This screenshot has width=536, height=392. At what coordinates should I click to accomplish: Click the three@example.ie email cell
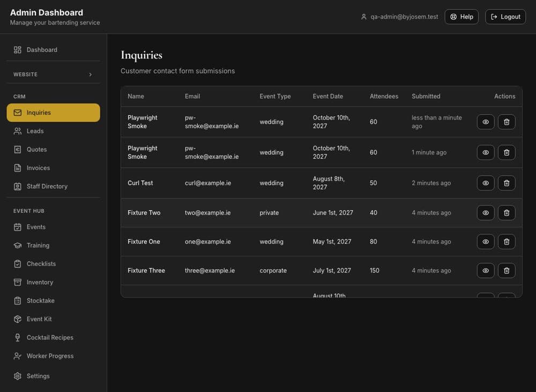click(210, 271)
